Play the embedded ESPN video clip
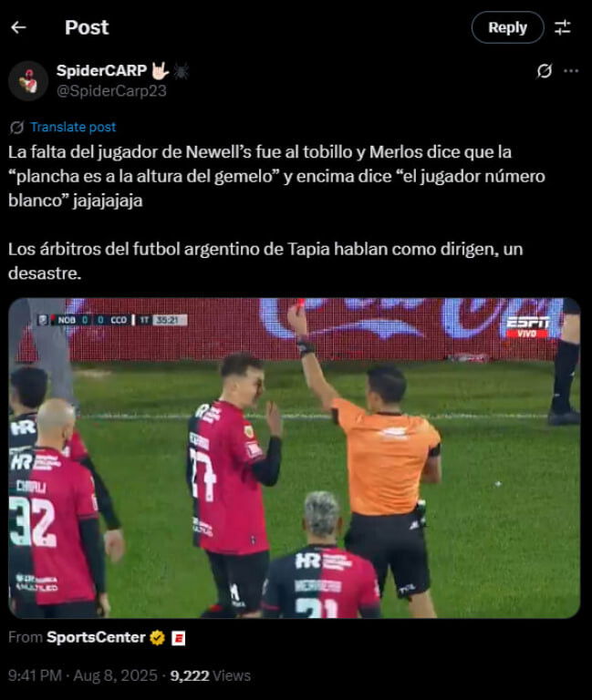 (x=294, y=458)
